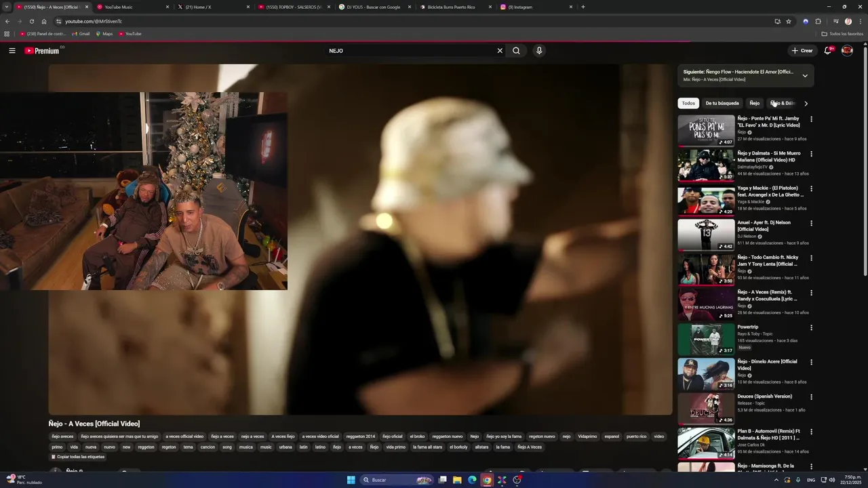The width and height of the screenshot is (868, 488).
Task: Click the address bar URL
Action: tap(94, 21)
